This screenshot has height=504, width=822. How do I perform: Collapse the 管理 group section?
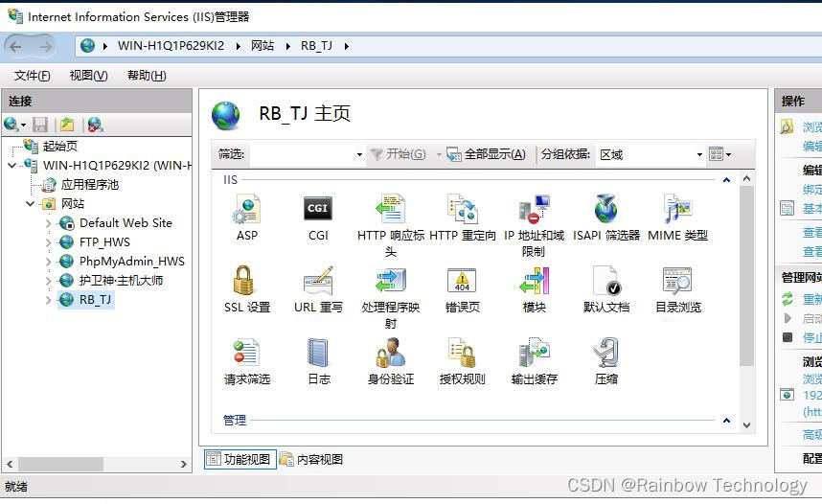726,420
